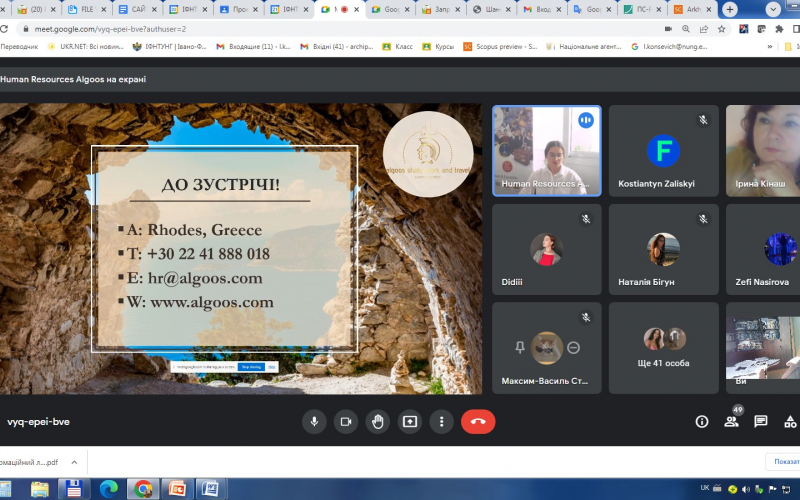
Task: Expand the tab search dropdown arrow
Action: pos(773,9)
